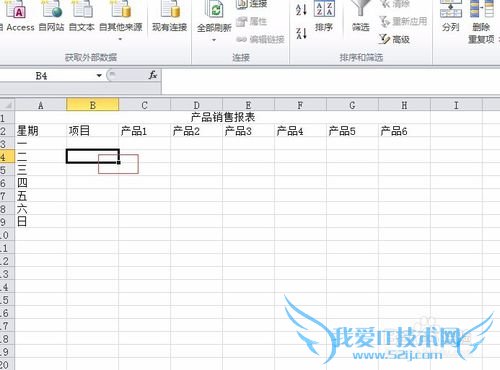This screenshot has height=370, width=500.
Task: Click cell containing 产品6
Action: [x=404, y=131]
